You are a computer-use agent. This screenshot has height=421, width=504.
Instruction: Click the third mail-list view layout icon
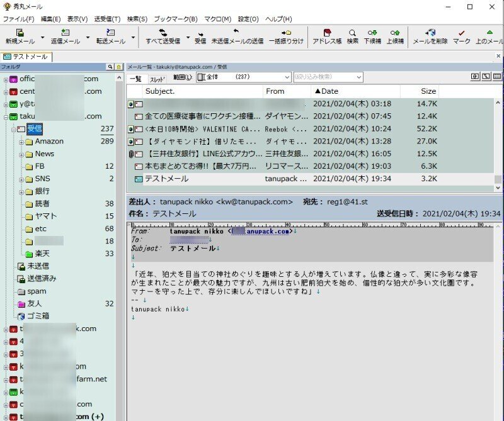(497, 76)
